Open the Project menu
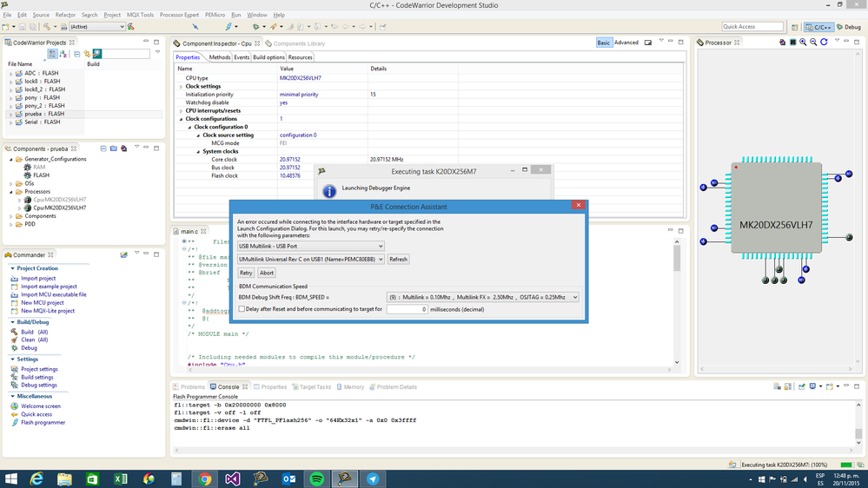Viewport: 868px width, 488px height. [112, 15]
